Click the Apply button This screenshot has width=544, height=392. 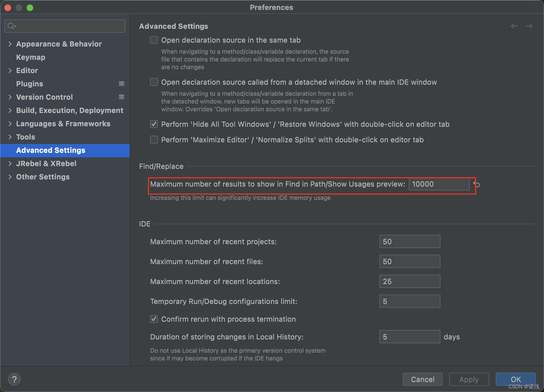(469, 379)
